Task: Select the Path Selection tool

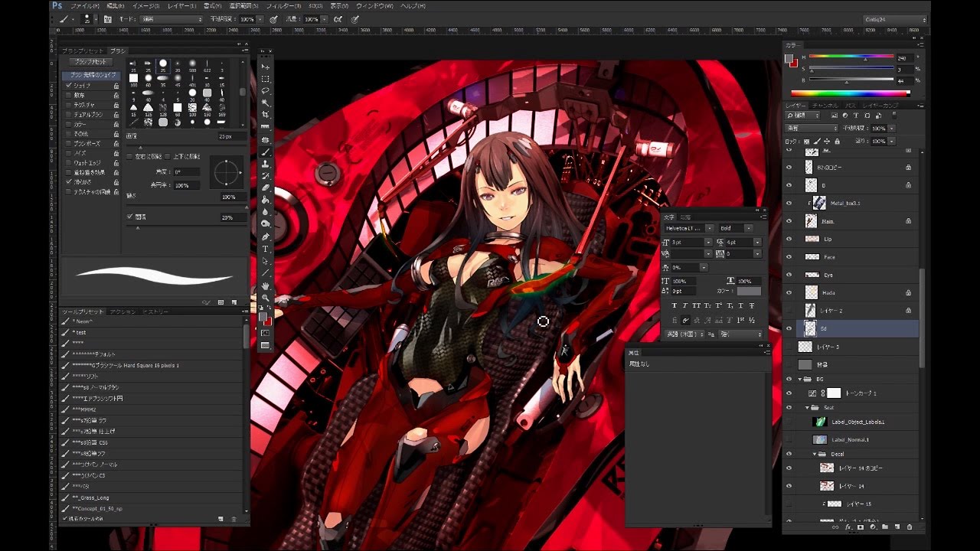Action: [x=266, y=261]
